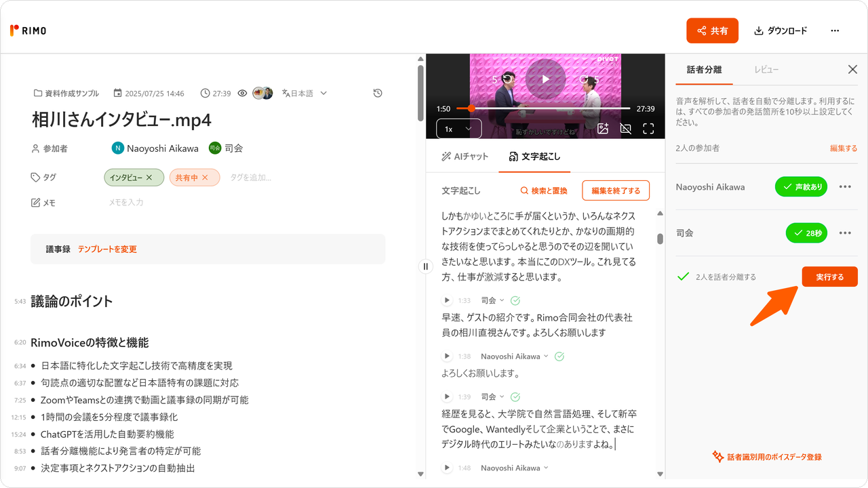868x488 pixels.
Task: Click the 28秒 badge for 司会
Action: point(806,233)
